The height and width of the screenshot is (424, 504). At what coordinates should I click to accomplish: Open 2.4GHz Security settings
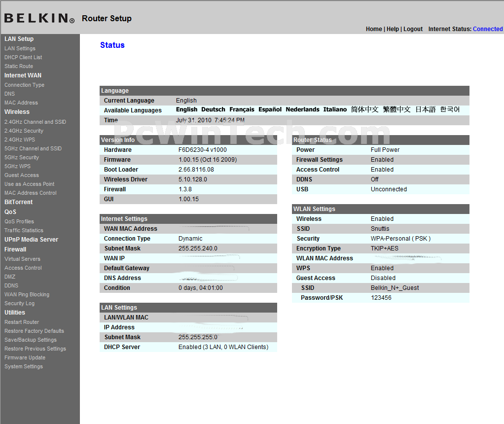(24, 131)
